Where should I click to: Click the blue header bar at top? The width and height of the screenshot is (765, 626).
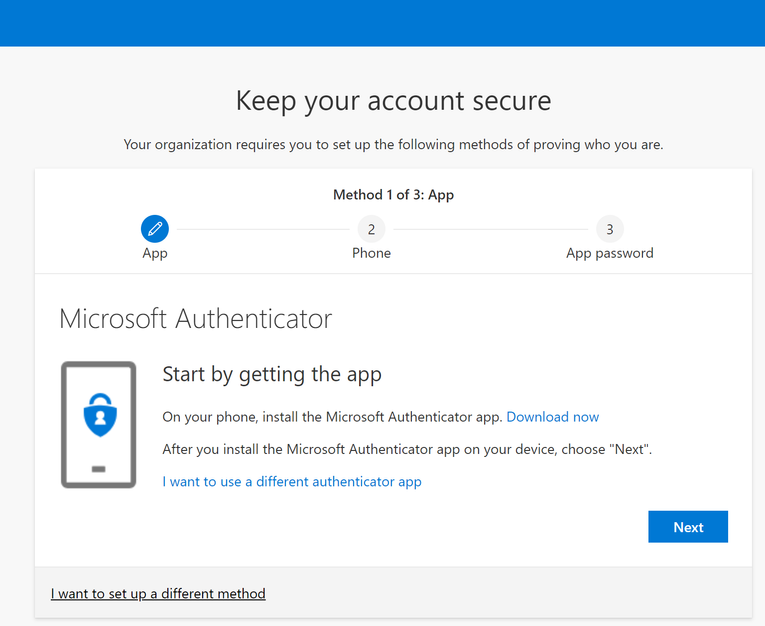pos(382,22)
